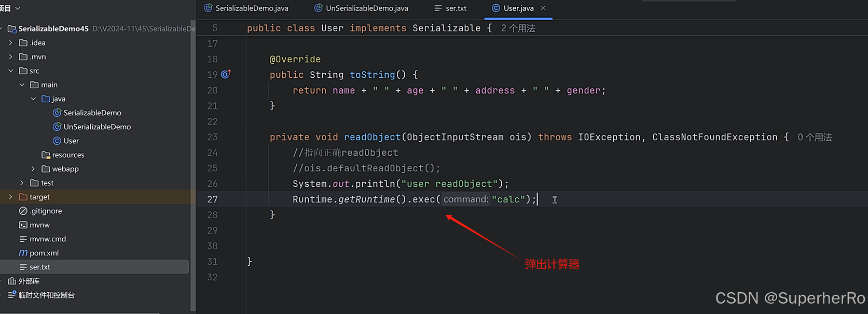Click the "calc" string literal on line 27

(x=508, y=199)
